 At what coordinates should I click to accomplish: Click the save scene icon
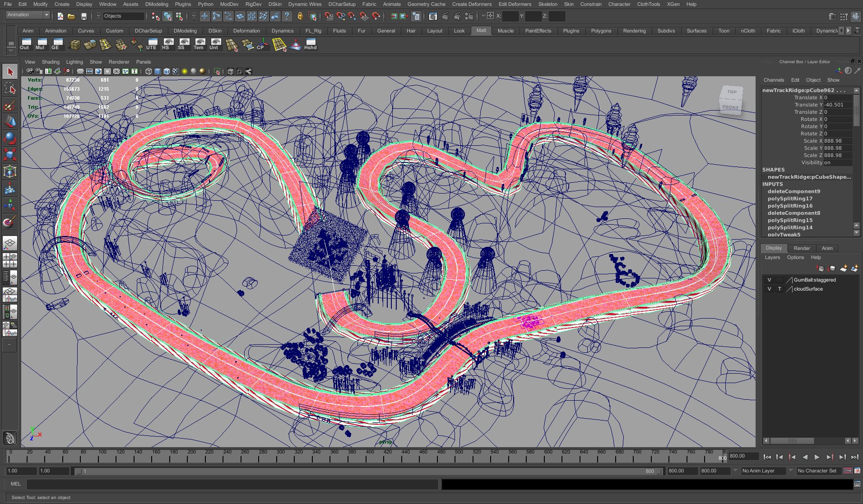click(84, 16)
